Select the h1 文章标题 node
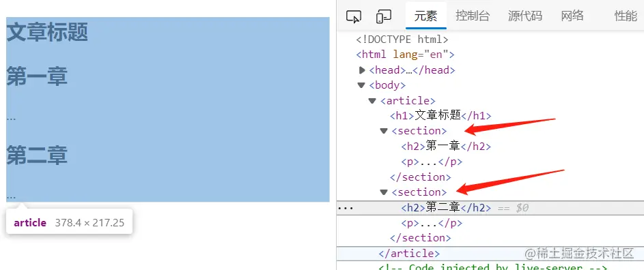 [x=440, y=116]
